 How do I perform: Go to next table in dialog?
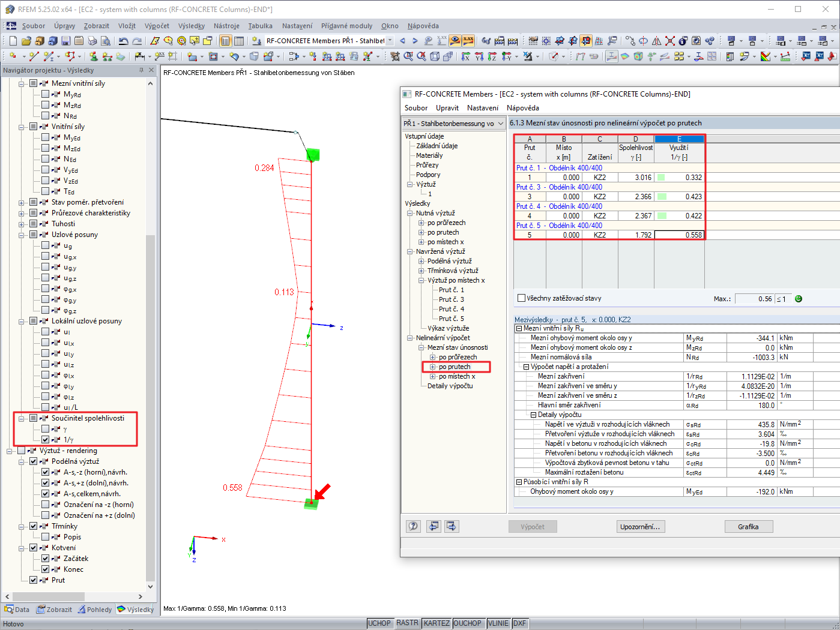click(x=452, y=526)
